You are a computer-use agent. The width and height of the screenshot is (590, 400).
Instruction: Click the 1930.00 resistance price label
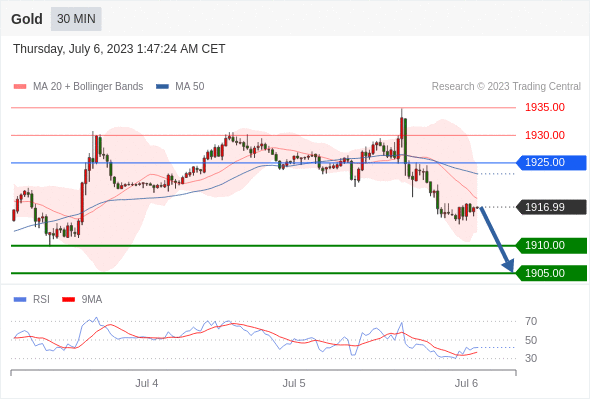click(x=545, y=135)
